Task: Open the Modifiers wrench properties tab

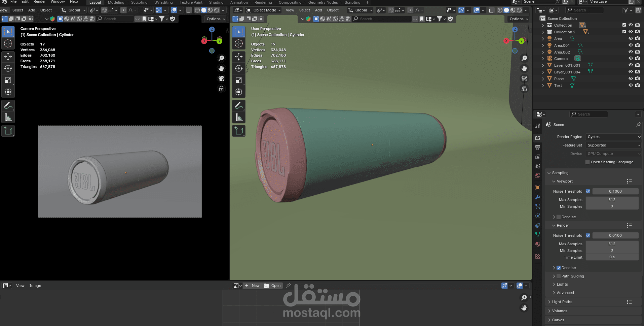Action: (538, 197)
